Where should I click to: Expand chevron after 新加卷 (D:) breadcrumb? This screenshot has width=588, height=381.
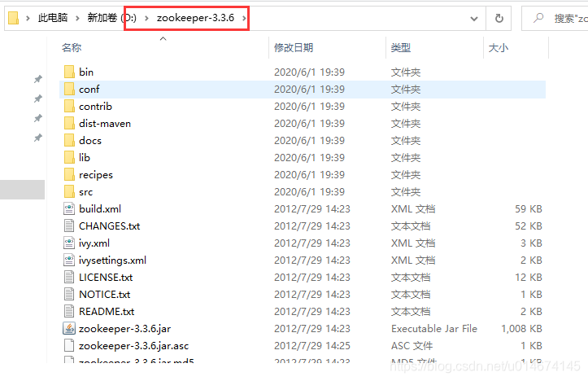146,18
